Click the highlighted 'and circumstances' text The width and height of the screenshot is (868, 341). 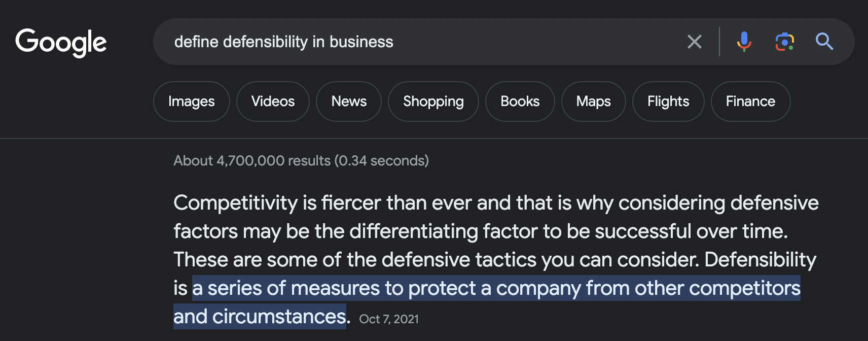(260, 317)
